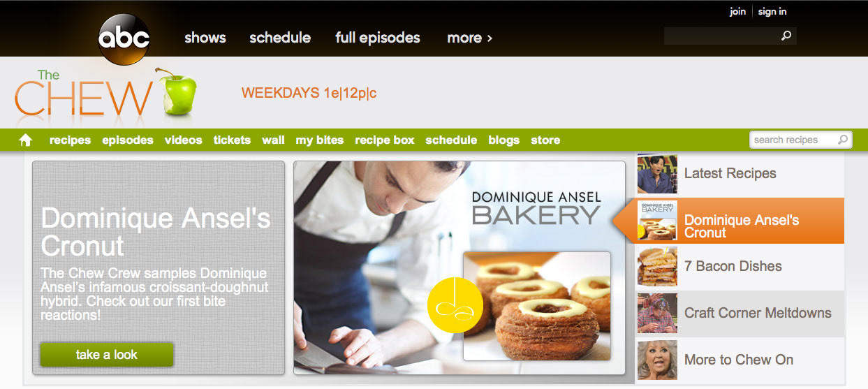Screen dimensions: 868x389
Task: Open the Latest Recipes thumbnail
Action: 657,173
